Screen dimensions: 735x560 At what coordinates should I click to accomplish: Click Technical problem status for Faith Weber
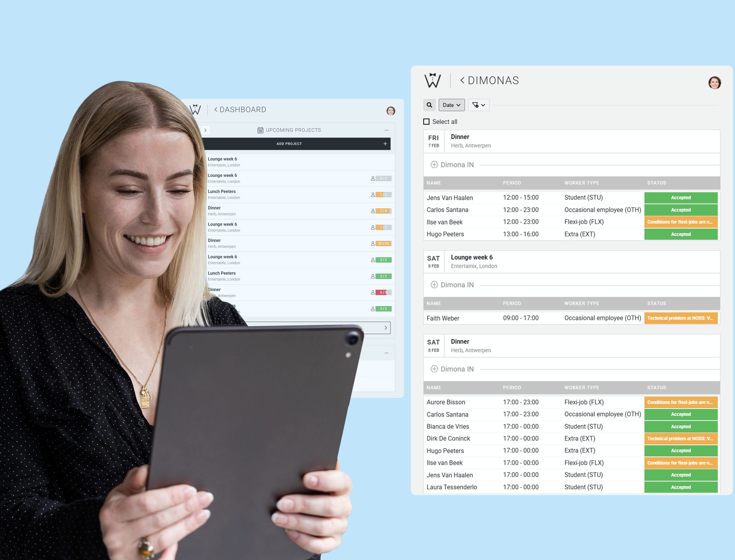681,318
